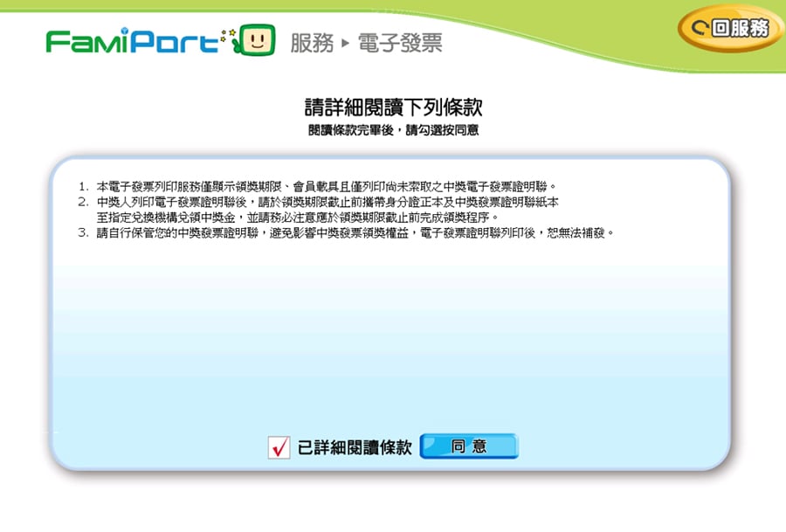The image size is (786, 532).
Task: Select the 服務 breadcrumb
Action: pyautogui.click(x=312, y=43)
